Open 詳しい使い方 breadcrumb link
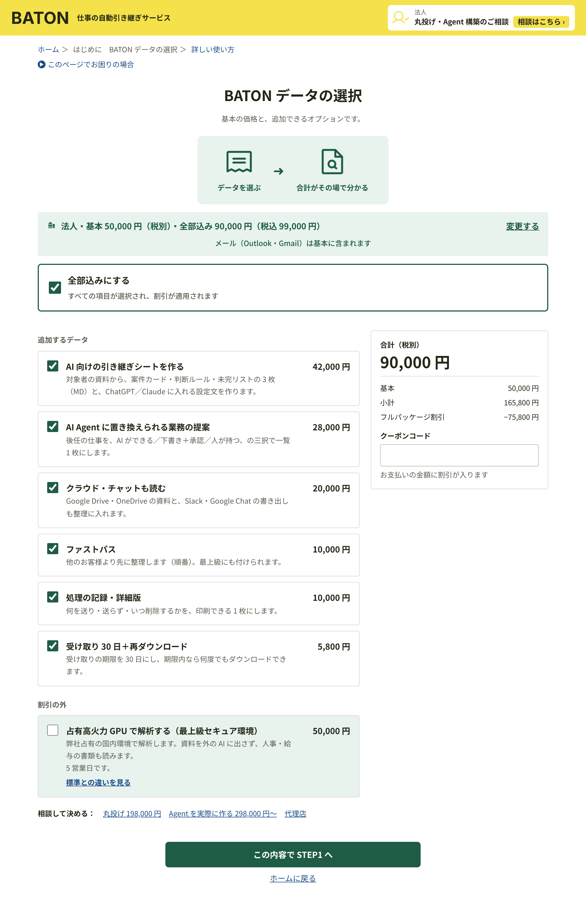The height and width of the screenshot is (924, 586). [213, 49]
